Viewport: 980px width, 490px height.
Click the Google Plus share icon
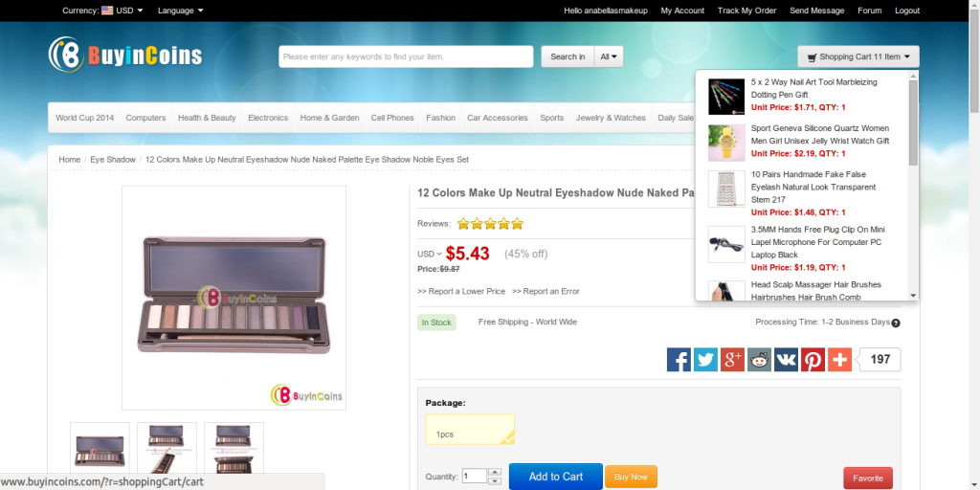[732, 360]
